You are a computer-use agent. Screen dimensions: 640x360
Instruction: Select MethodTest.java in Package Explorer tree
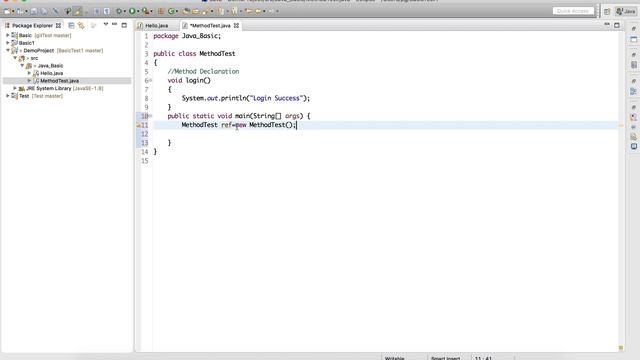click(x=60, y=81)
